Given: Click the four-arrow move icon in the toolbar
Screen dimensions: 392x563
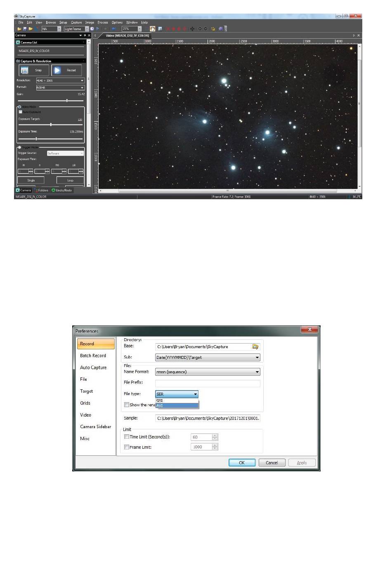Looking at the screenshot, I should click(192, 29).
